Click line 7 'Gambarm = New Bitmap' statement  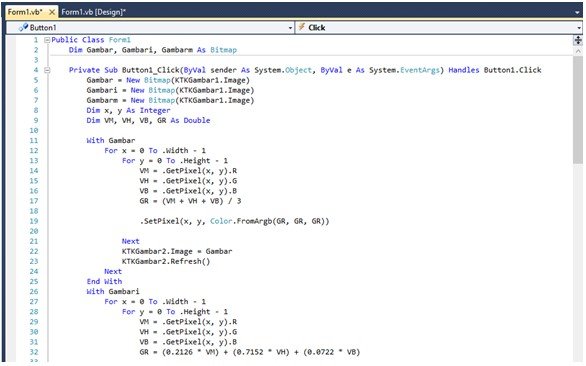(x=170, y=100)
